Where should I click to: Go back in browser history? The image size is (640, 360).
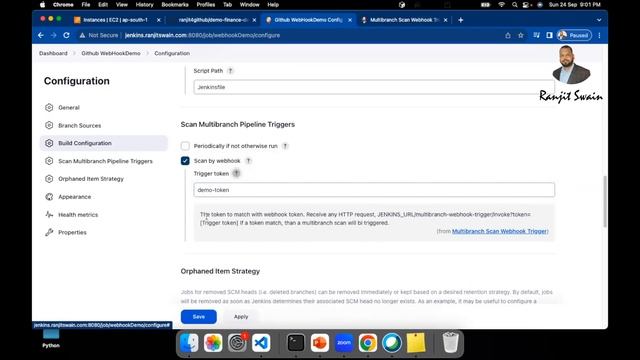point(41,36)
